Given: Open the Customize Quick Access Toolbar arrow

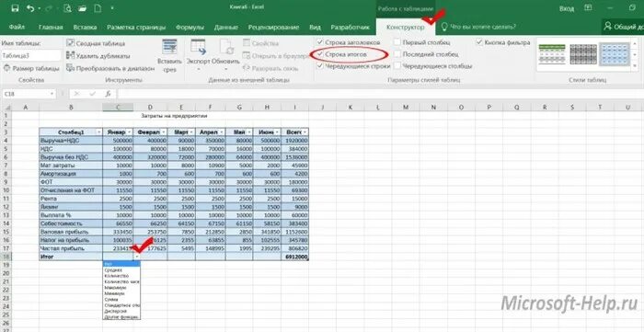Looking at the screenshot, I should (112, 8).
